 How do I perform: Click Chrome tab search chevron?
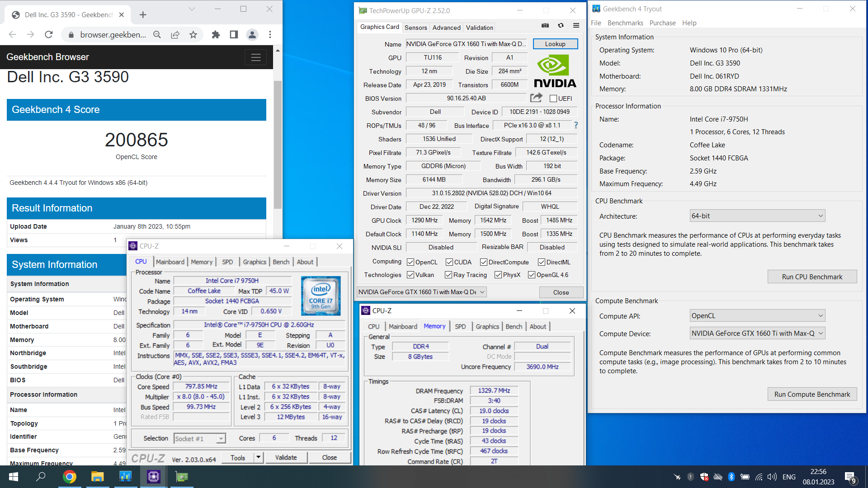click(x=192, y=9)
